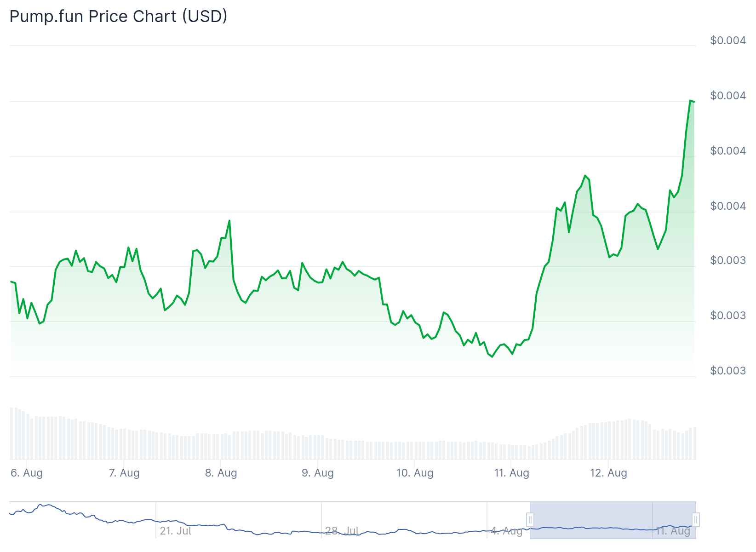Click the "28. Jul" navigator label
The height and width of the screenshot is (552, 756).
click(x=342, y=531)
